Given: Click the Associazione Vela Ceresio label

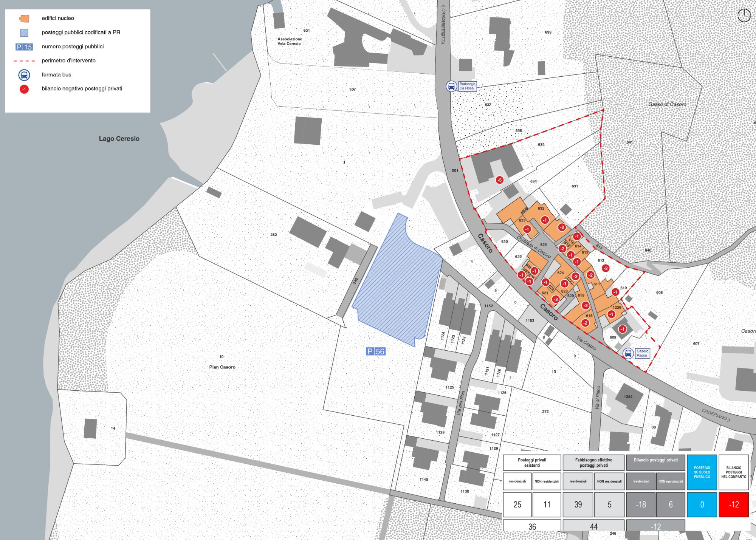Looking at the screenshot, I should click(290, 41).
